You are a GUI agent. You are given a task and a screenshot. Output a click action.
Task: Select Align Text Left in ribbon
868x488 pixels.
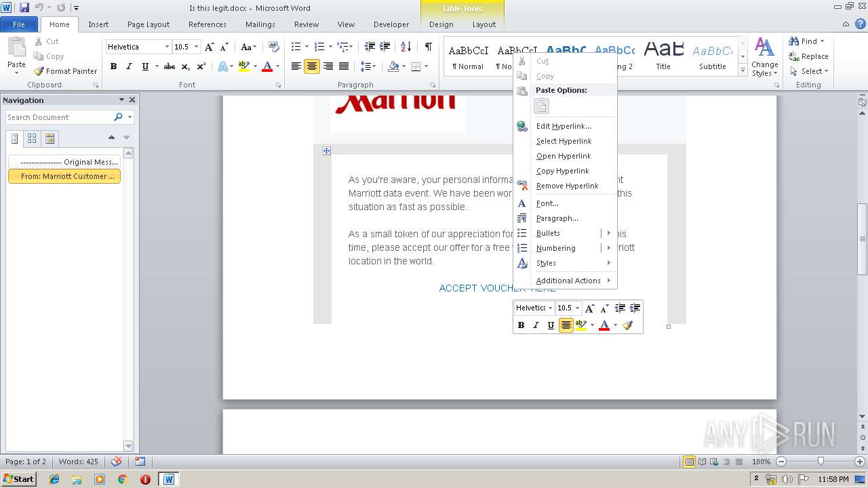[x=296, y=66]
